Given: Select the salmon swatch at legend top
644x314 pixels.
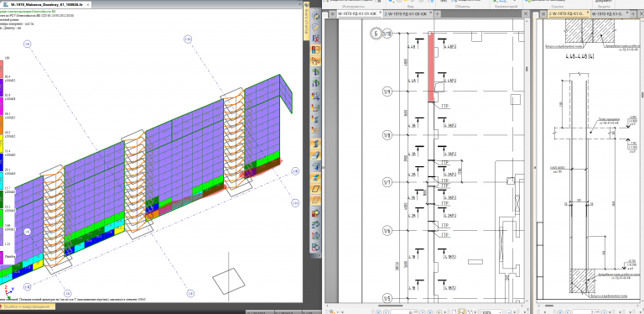Looking at the screenshot, I should click(2, 69).
